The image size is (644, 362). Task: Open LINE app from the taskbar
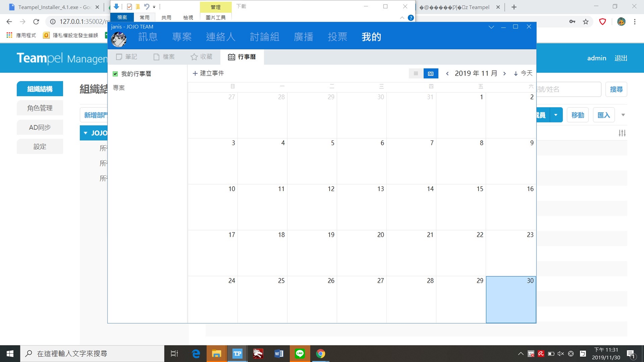click(x=300, y=354)
